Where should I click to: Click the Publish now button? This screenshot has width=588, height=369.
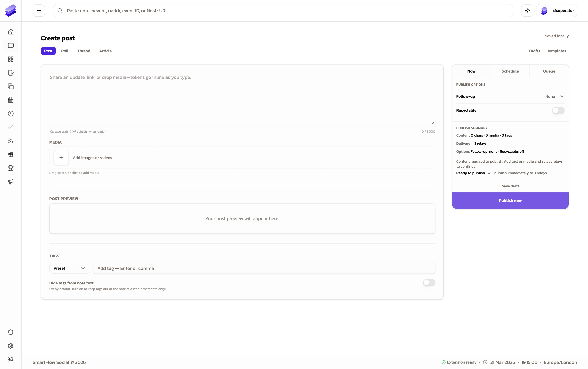pos(510,200)
